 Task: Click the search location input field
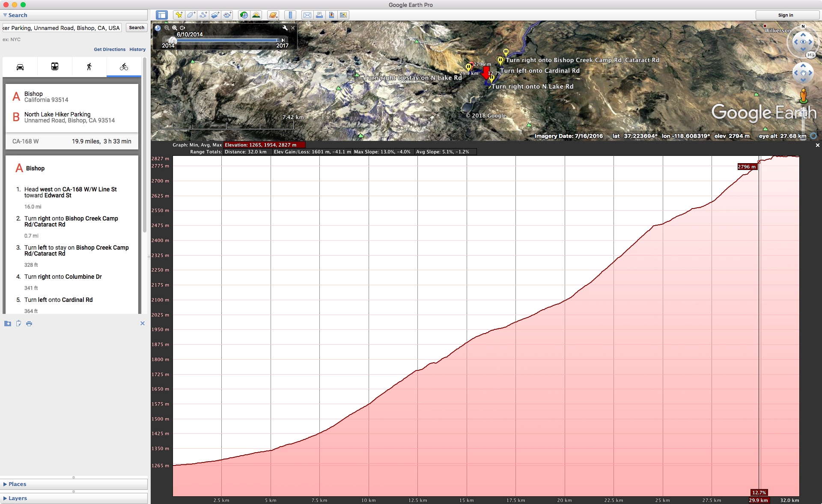62,28
